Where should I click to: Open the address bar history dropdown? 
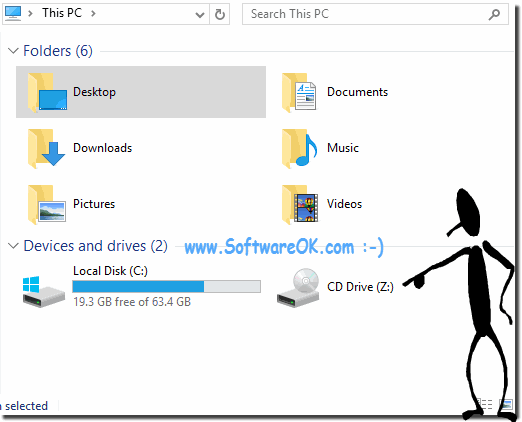click(x=200, y=15)
